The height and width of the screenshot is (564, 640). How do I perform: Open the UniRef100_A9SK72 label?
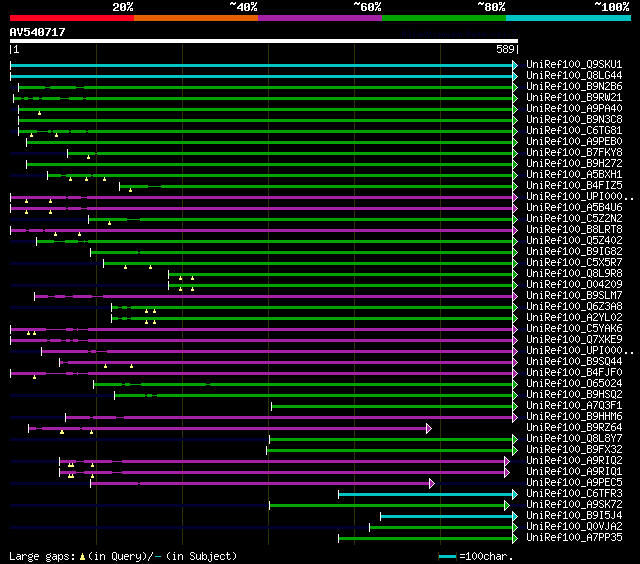pyautogui.click(x=574, y=505)
